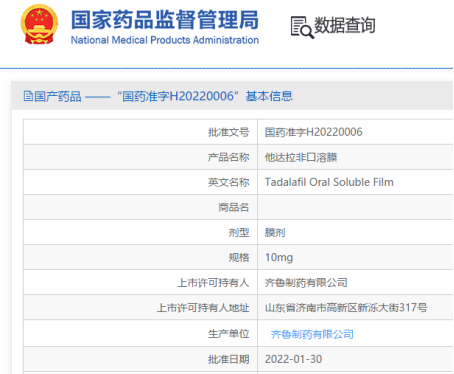Screen dimensions: 454x374
Task: Select Tadalafil Oral Soluble Film text
Action: click(x=329, y=182)
